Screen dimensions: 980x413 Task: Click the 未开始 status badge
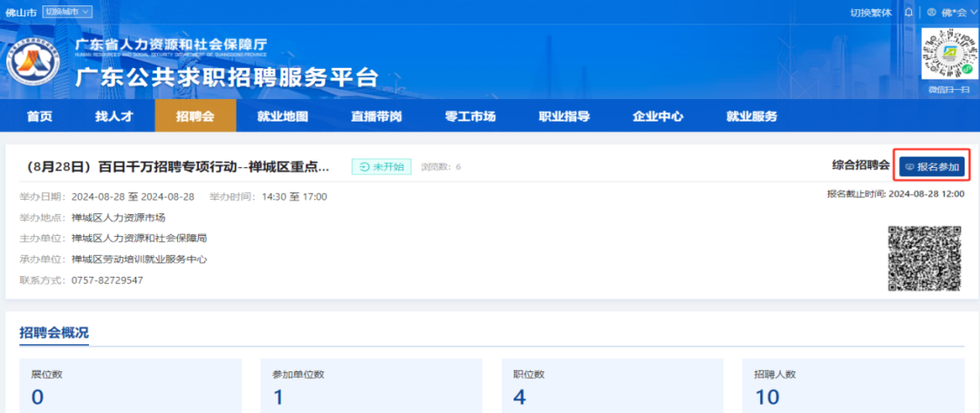pyautogui.click(x=381, y=167)
